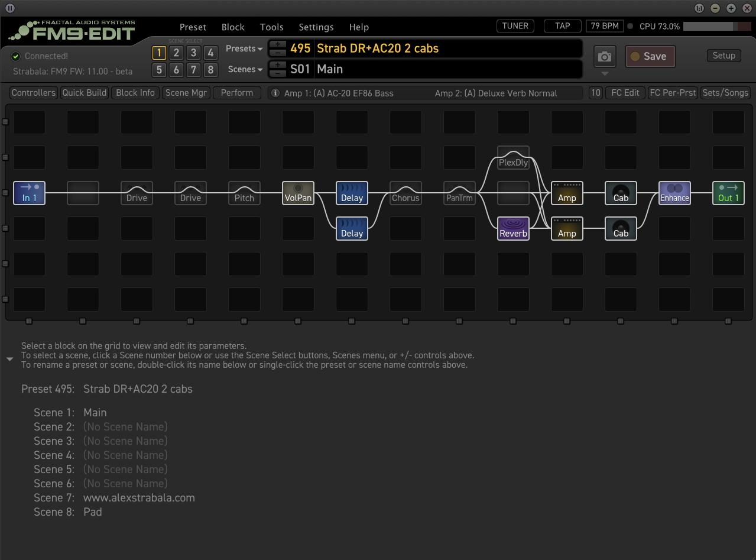Select the lower Delay block

click(352, 228)
